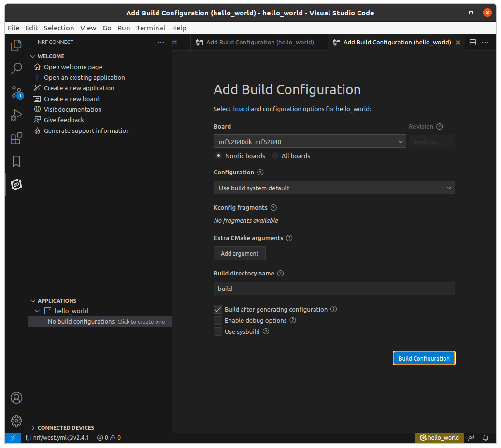Viewport: 501px width, 448px height.
Task: Open the Manage gear icon
Action: (16, 421)
